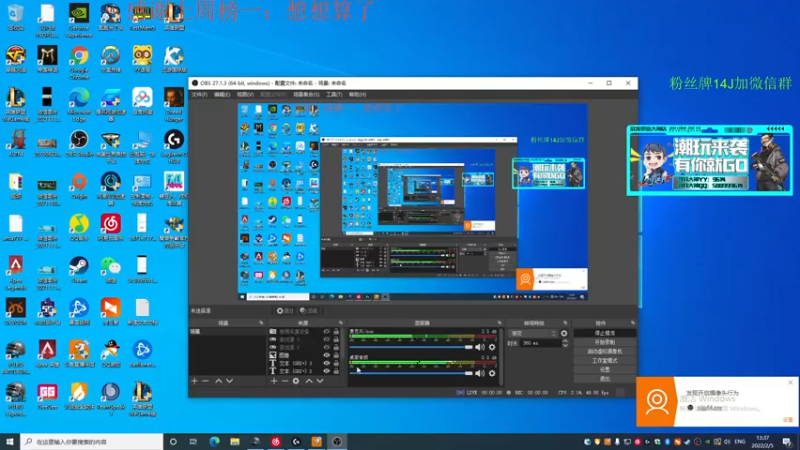Open transition properties gear beside 渐变
Screen dimensions: 800x450
pyautogui.click(x=564, y=333)
